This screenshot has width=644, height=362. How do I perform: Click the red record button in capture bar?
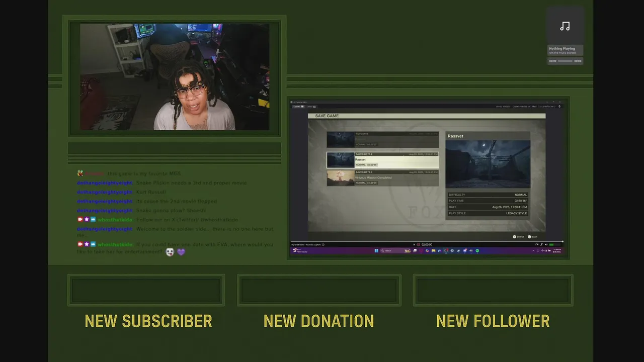coord(419,244)
